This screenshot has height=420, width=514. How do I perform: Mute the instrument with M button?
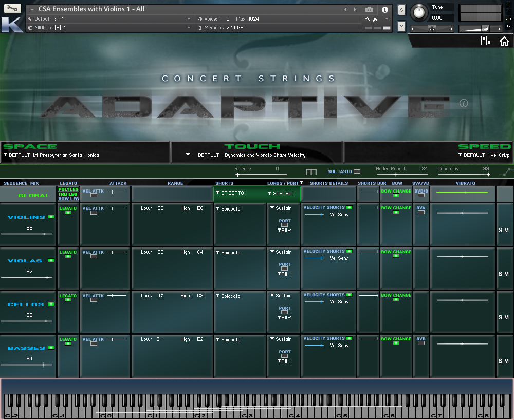pyautogui.click(x=401, y=26)
